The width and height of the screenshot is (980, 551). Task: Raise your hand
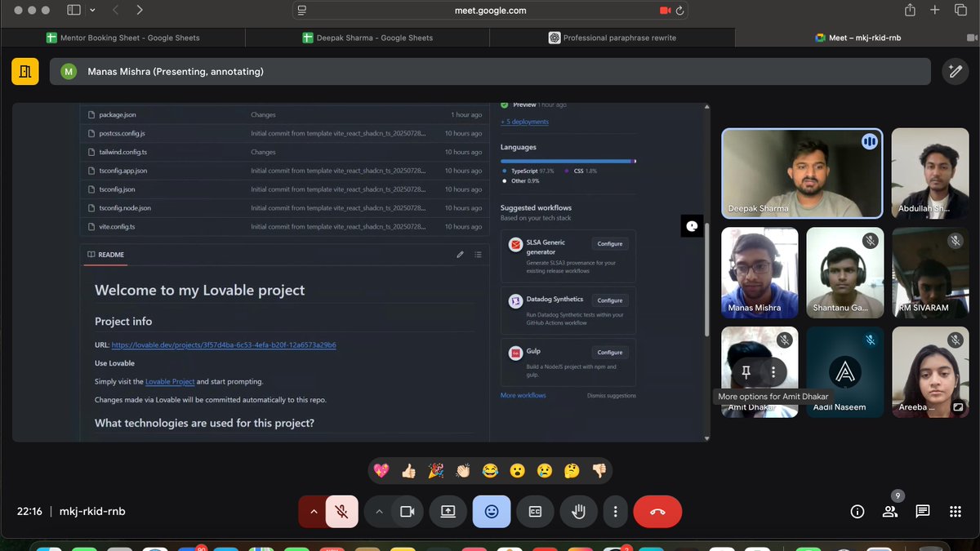tap(579, 512)
